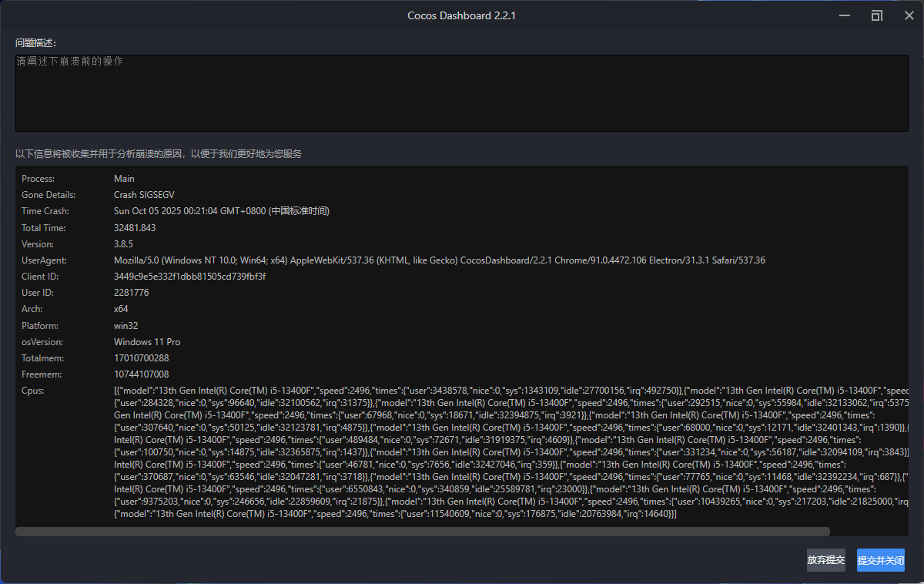Click the 提交并关闭 button
The image size is (924, 584).
tap(881, 560)
